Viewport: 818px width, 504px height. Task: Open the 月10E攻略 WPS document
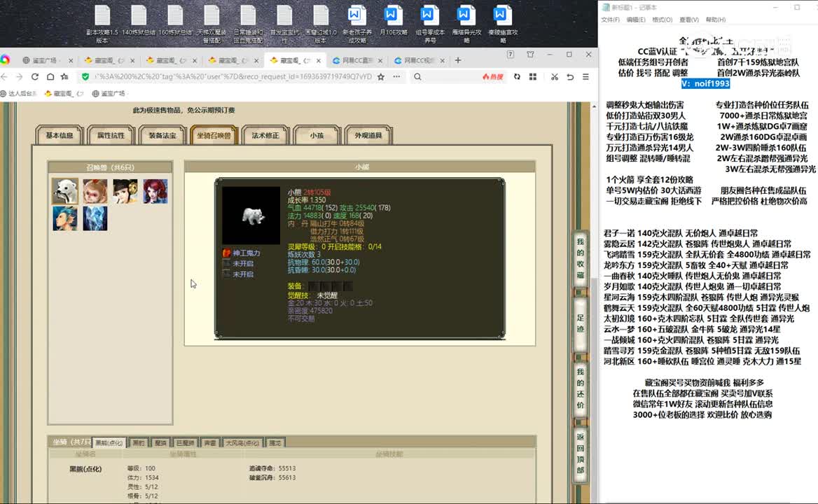coord(394,21)
